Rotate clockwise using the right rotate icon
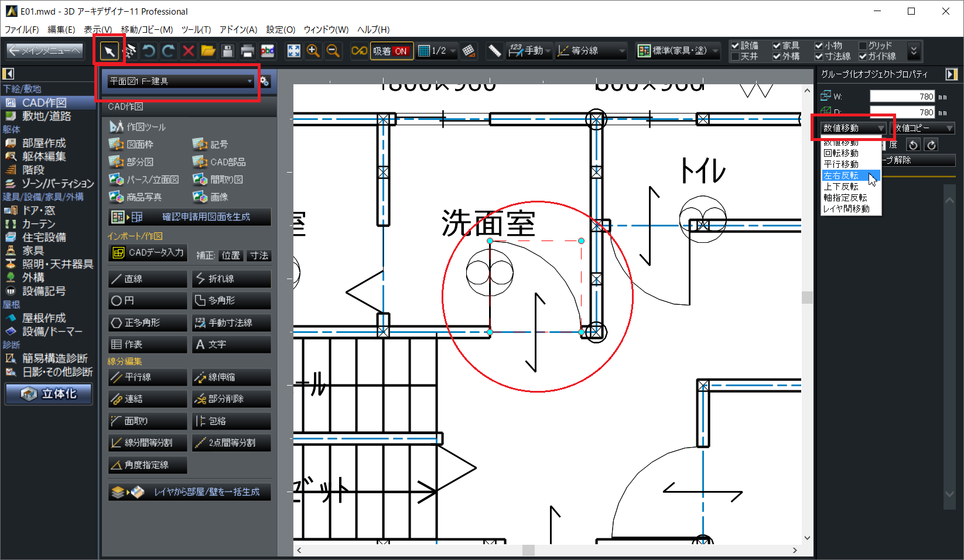 pos(931,145)
